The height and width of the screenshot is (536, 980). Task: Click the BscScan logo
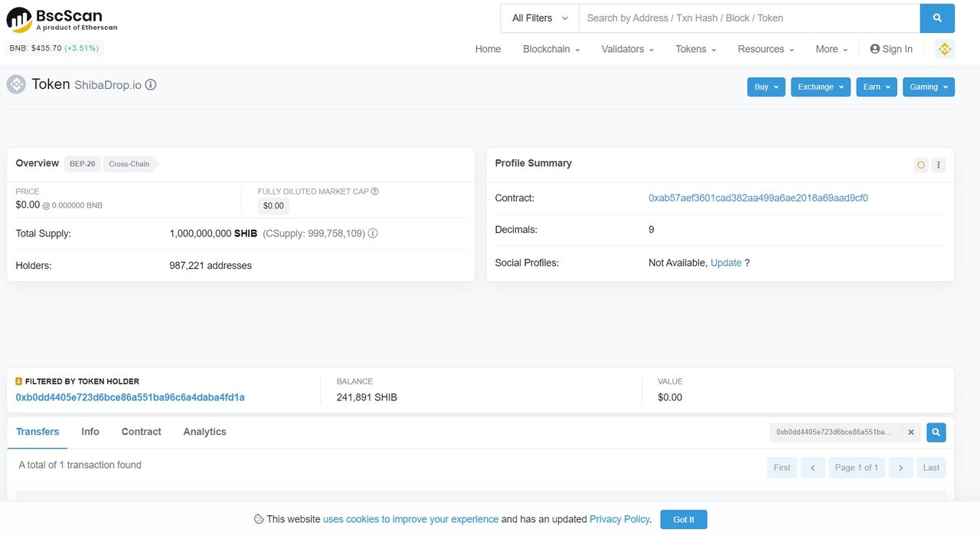pyautogui.click(x=61, y=19)
